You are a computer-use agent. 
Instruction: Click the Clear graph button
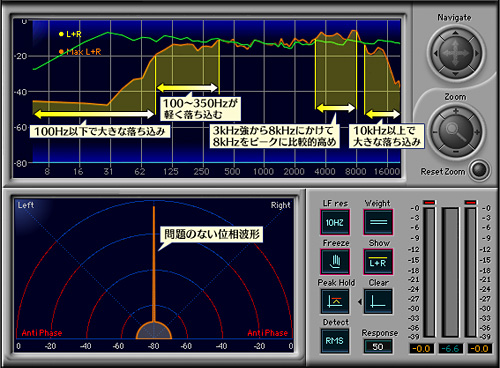[378, 301]
